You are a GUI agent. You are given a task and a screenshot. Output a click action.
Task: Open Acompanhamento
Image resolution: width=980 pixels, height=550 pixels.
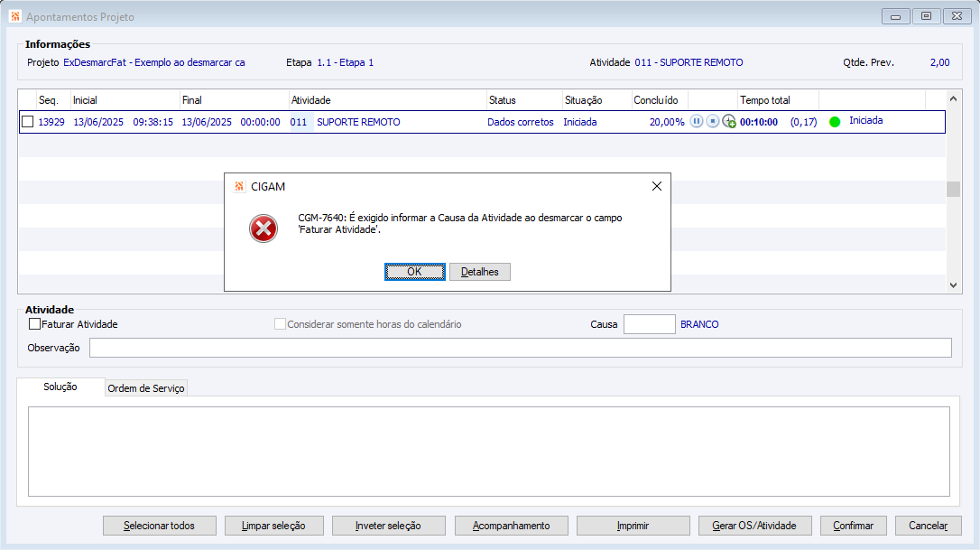(x=512, y=526)
